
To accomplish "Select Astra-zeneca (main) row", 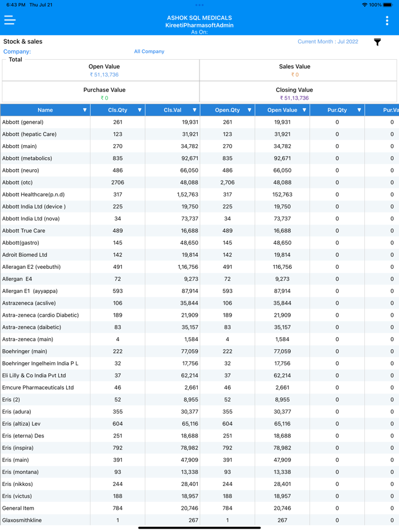I will click(199, 339).
